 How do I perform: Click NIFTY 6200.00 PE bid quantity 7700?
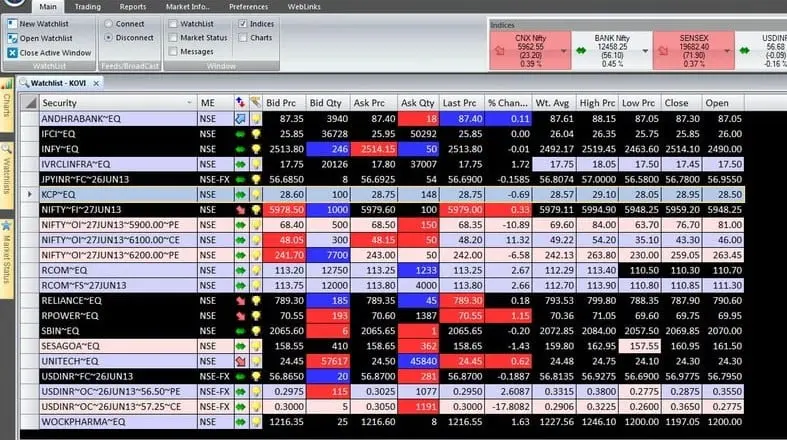click(x=328, y=255)
